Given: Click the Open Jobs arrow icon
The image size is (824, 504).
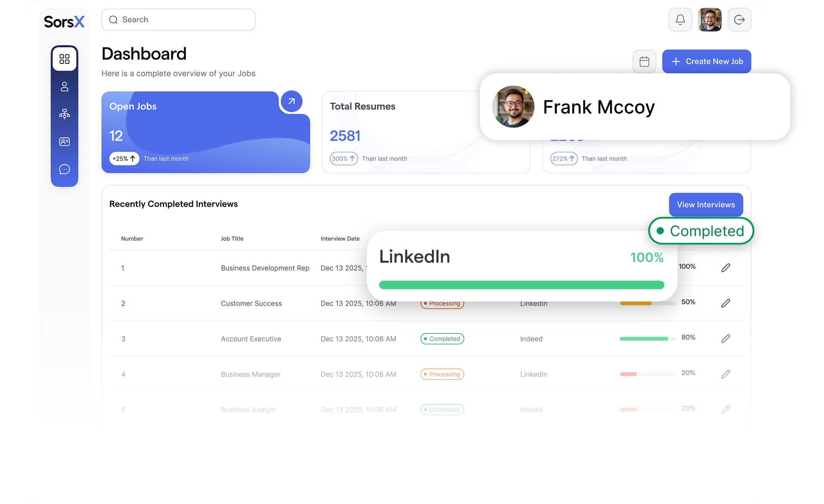Looking at the screenshot, I should pyautogui.click(x=291, y=102).
